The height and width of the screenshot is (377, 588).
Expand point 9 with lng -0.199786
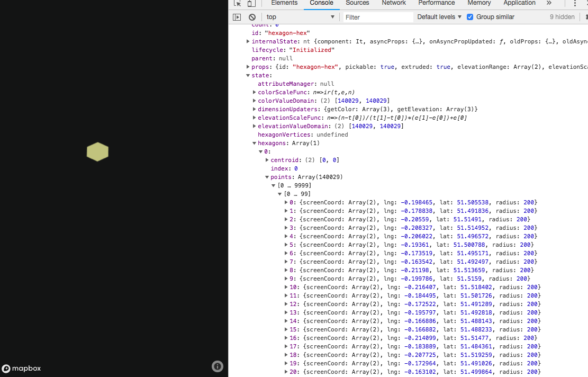[286, 279]
